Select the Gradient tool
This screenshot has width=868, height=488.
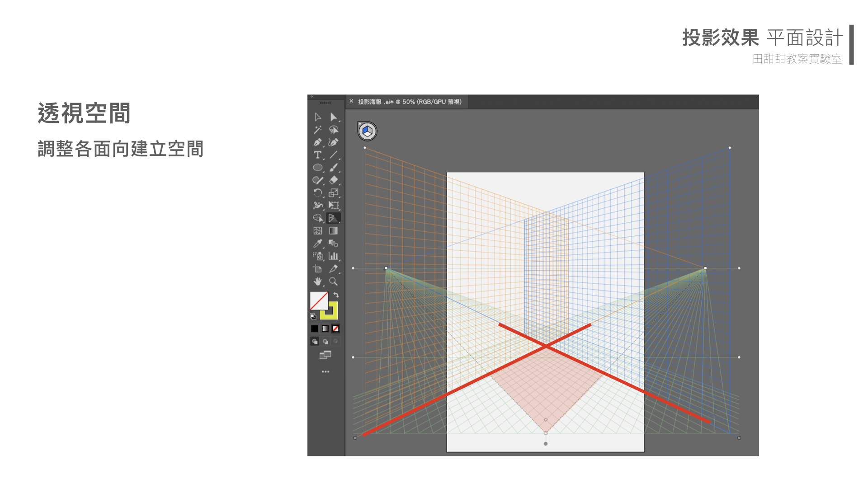pos(334,231)
